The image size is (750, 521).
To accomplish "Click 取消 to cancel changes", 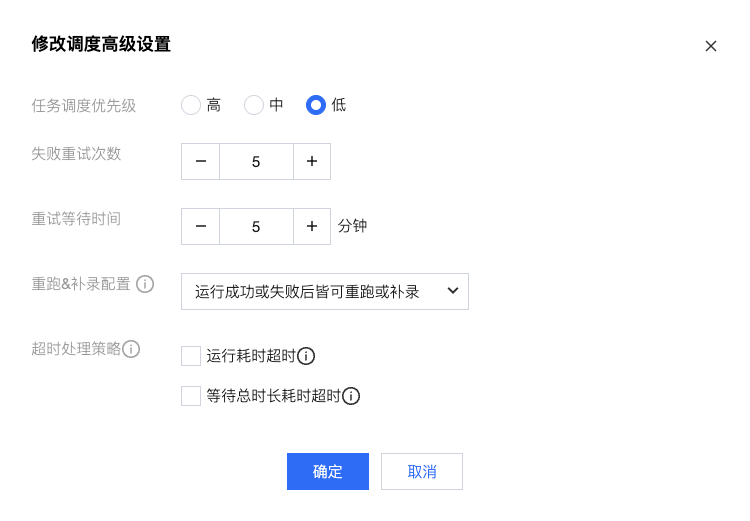I will 422,472.
